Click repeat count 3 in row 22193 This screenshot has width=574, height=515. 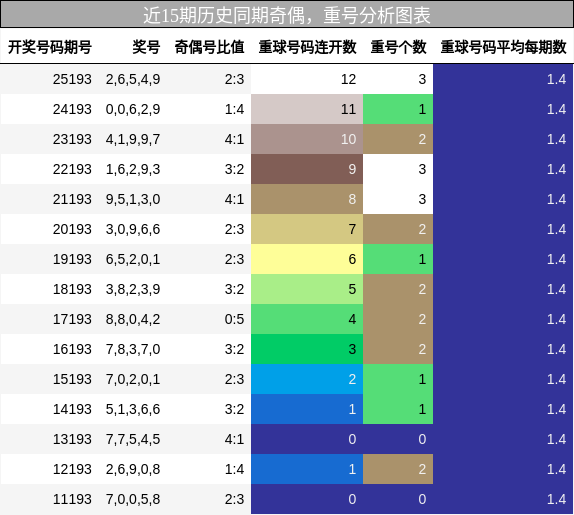coord(398,169)
